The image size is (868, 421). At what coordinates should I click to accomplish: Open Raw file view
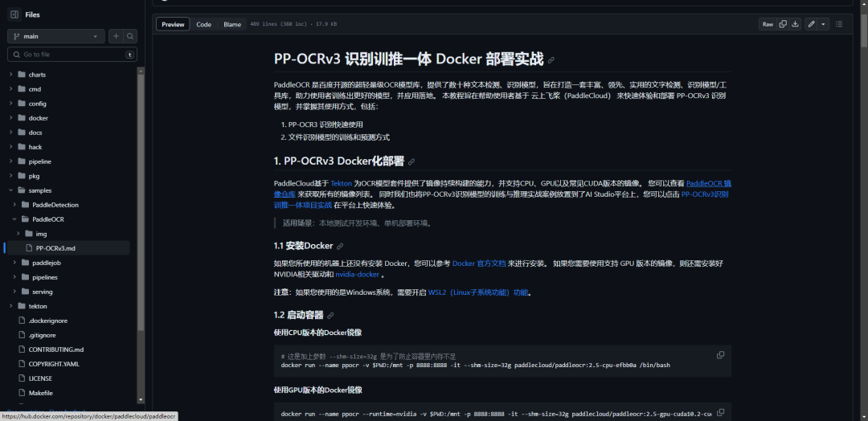coord(768,24)
